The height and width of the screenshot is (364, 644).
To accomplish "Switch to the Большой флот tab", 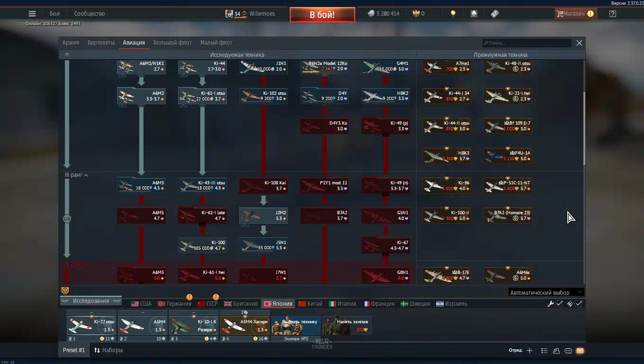I will click(172, 43).
